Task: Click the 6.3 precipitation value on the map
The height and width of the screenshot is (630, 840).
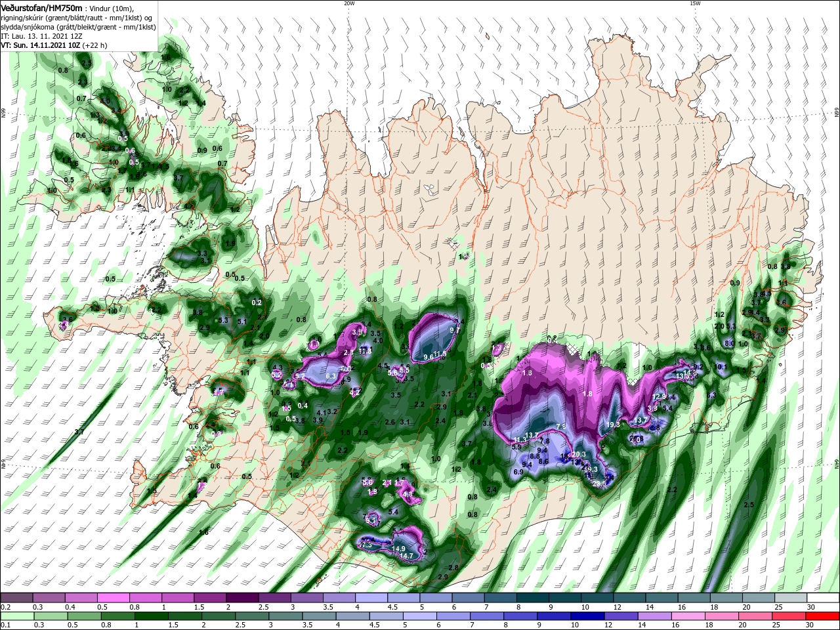Action: 331,376
